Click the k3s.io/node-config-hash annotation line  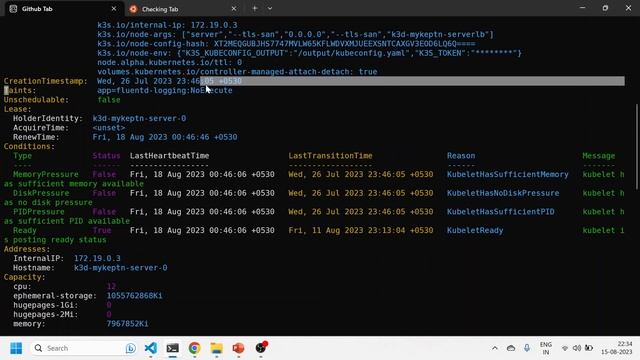point(286,44)
